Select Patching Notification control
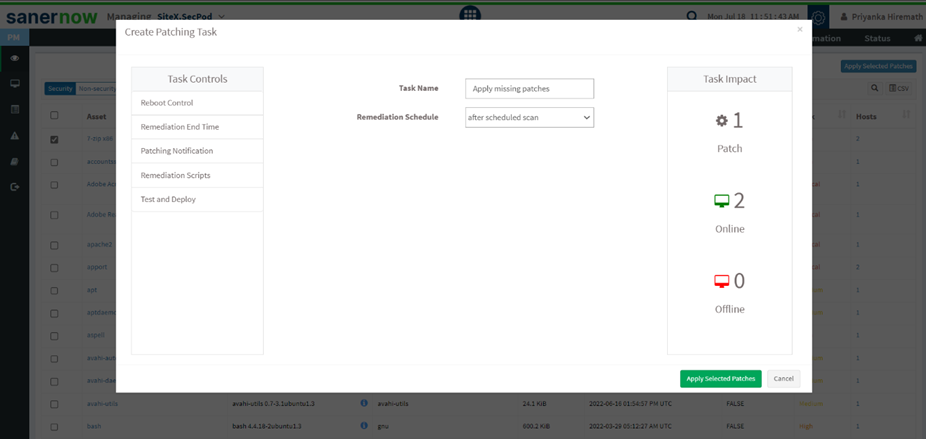Screen dimensions: 926x439 point(197,151)
